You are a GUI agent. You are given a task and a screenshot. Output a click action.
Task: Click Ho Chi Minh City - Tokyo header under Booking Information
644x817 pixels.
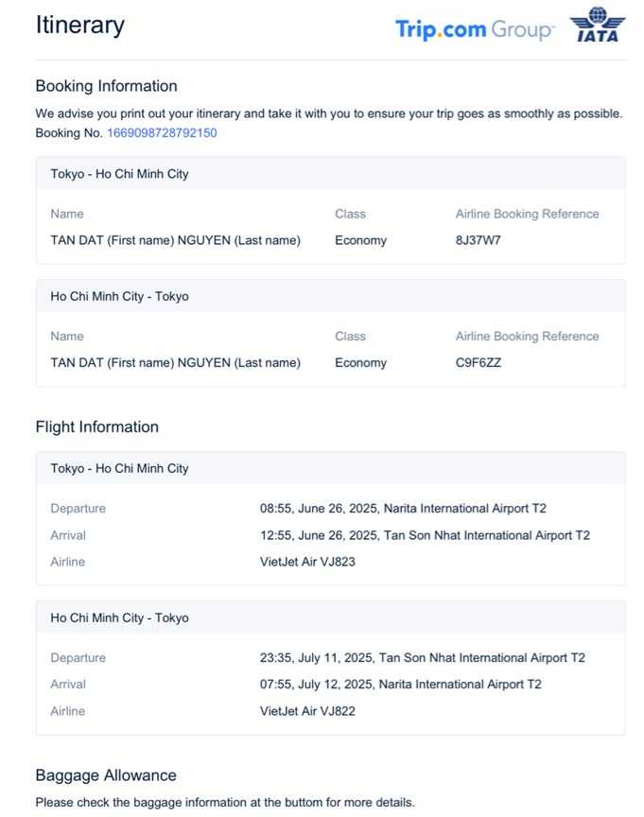pyautogui.click(x=119, y=296)
